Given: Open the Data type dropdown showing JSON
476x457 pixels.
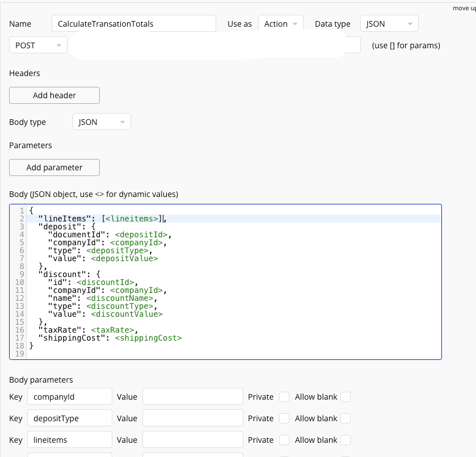Looking at the screenshot, I should click(x=389, y=23).
